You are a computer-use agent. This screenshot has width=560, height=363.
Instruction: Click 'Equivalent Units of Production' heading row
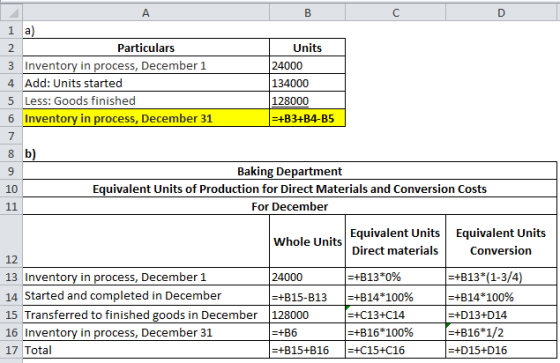(290, 188)
